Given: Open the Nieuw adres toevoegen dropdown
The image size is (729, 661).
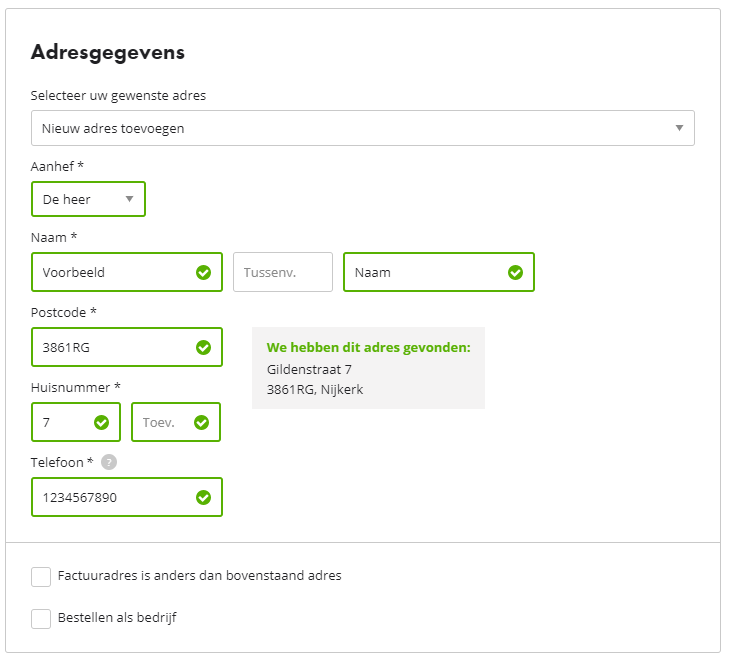Looking at the screenshot, I should coord(363,128).
